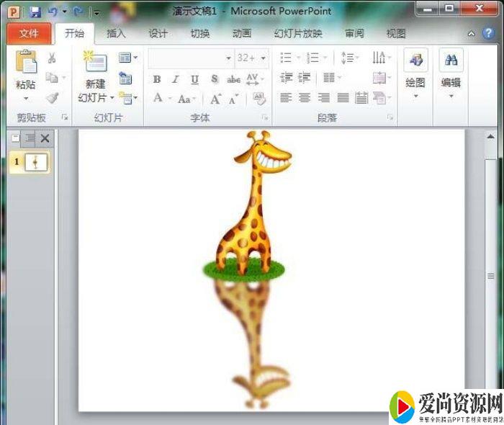Save the presentation from quick access toolbar

click(x=35, y=12)
